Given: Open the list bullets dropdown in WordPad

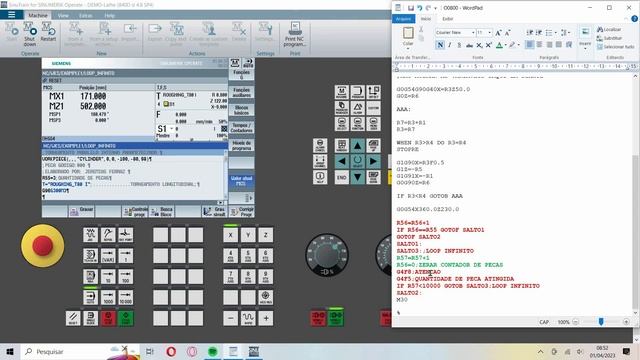Looking at the screenshot, I should (x=556, y=32).
